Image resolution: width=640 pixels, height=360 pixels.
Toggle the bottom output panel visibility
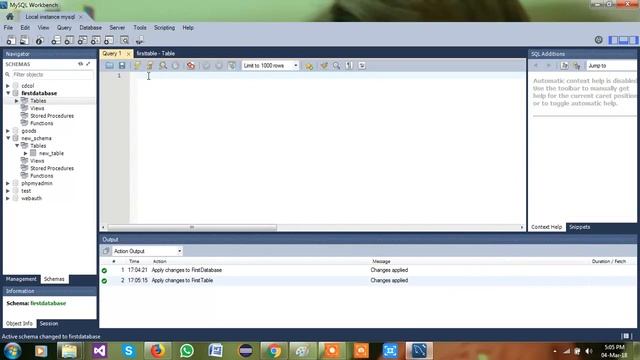623,40
